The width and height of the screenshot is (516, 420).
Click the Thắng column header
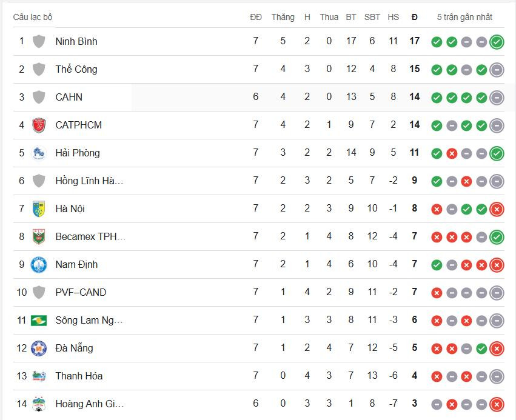[283, 17]
